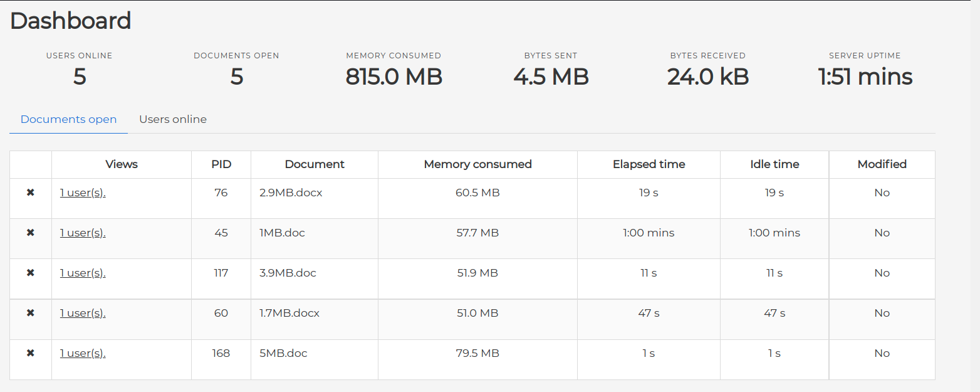980x392 pixels.
Task: Click the X icon for 3.9MB.doc
Action: point(30,273)
